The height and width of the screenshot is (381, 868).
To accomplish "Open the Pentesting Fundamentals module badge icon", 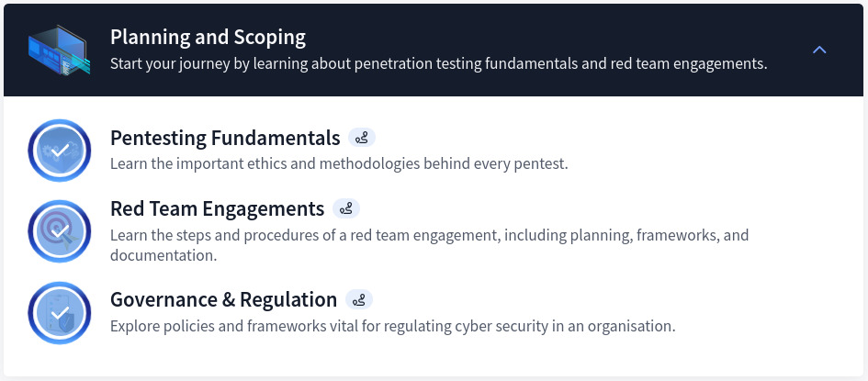I will 60,151.
